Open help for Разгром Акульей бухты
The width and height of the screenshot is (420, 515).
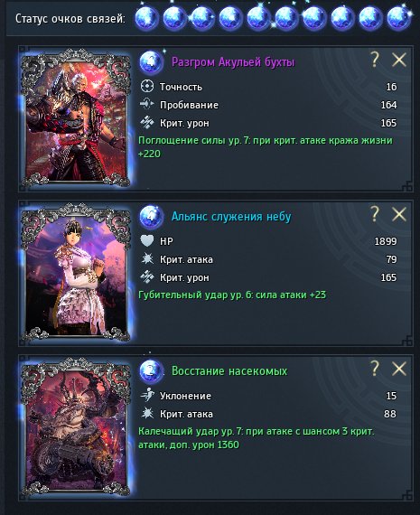(x=375, y=60)
